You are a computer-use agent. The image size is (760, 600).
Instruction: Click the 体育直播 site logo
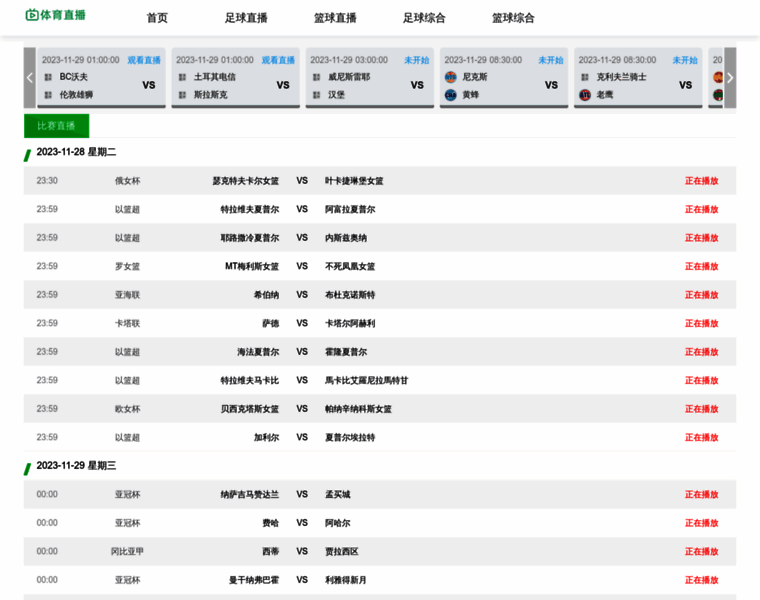tap(55, 16)
